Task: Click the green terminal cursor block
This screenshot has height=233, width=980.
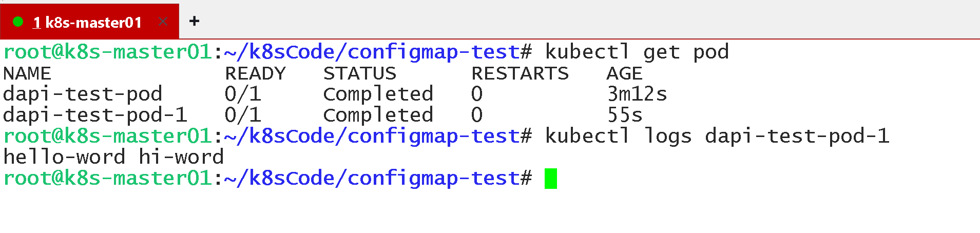Action: (551, 179)
